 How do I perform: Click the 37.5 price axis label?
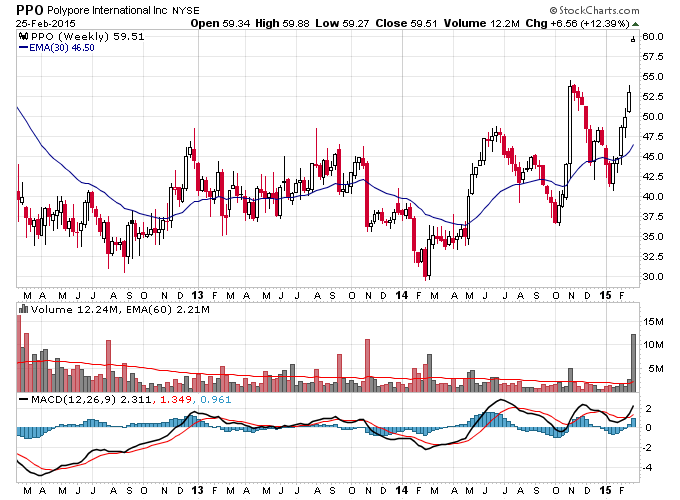pyautogui.click(x=653, y=216)
